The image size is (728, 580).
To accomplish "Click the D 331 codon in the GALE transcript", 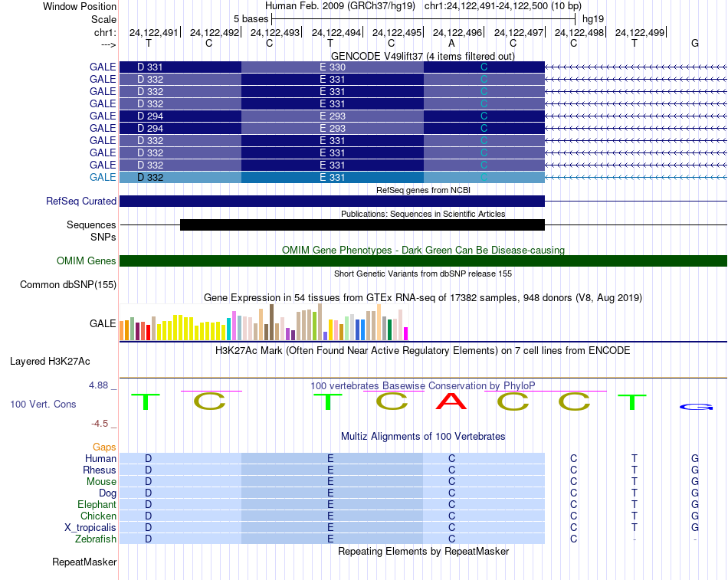I will click(x=150, y=67).
